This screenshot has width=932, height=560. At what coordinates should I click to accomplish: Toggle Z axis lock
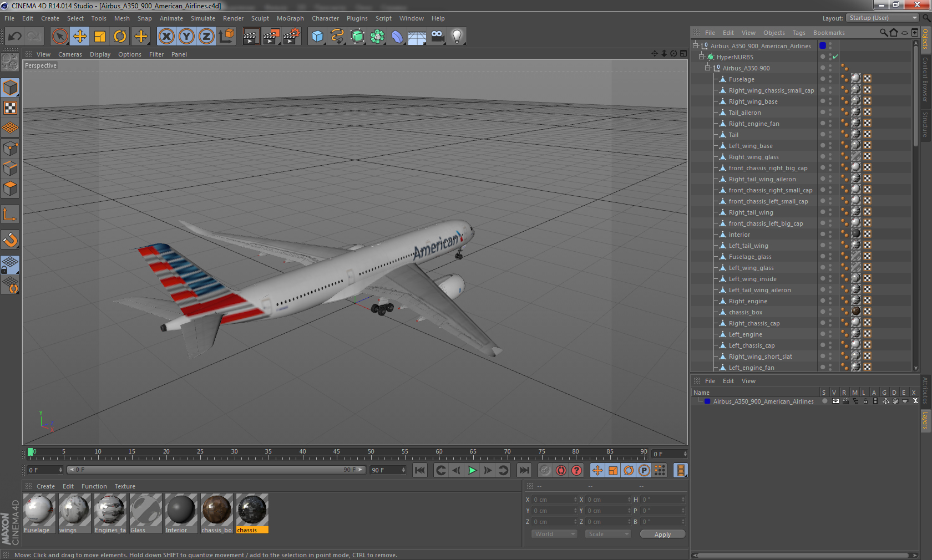(x=206, y=37)
